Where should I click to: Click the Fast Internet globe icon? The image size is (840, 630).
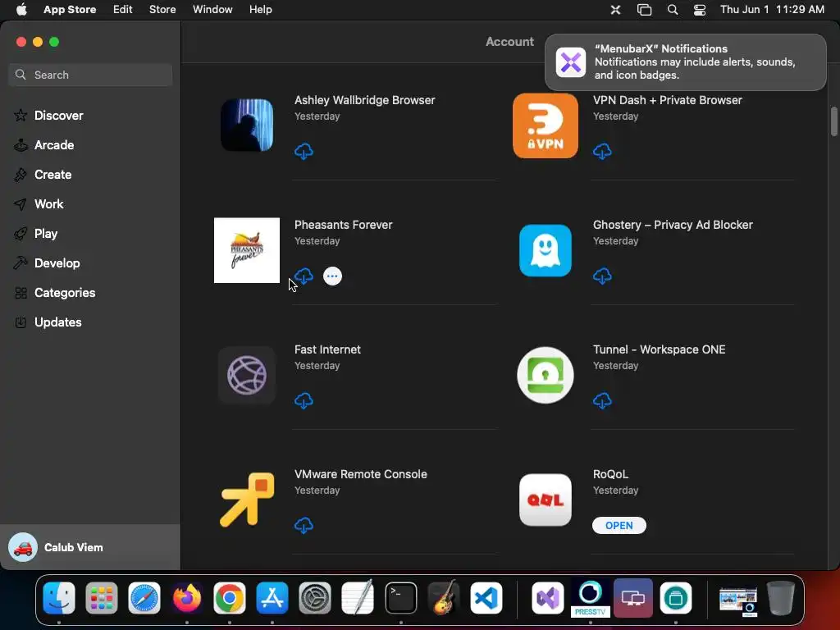247,375
